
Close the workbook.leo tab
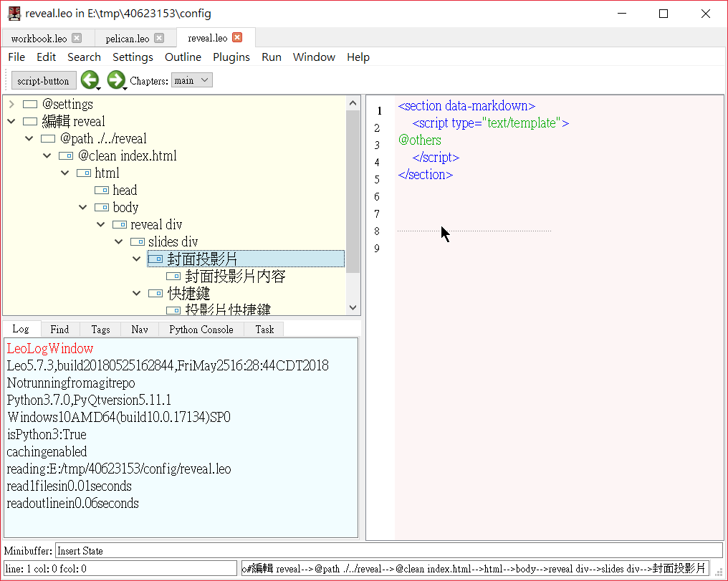click(77, 38)
